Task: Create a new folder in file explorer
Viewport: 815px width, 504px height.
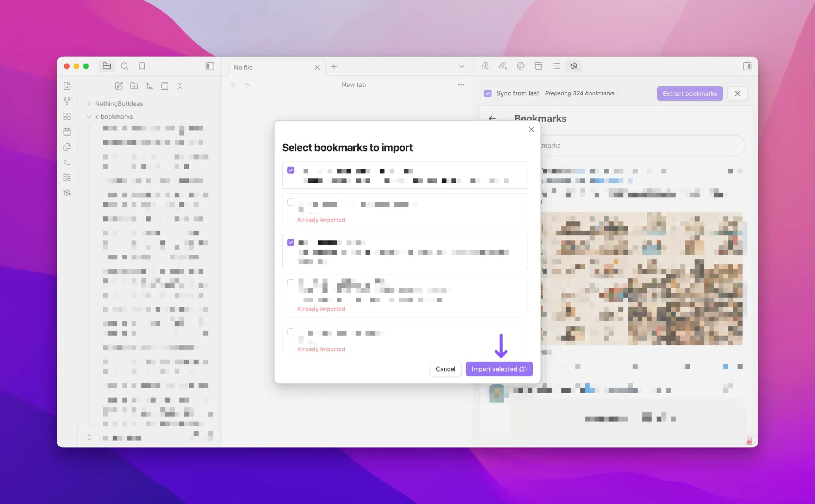Action: coord(134,86)
